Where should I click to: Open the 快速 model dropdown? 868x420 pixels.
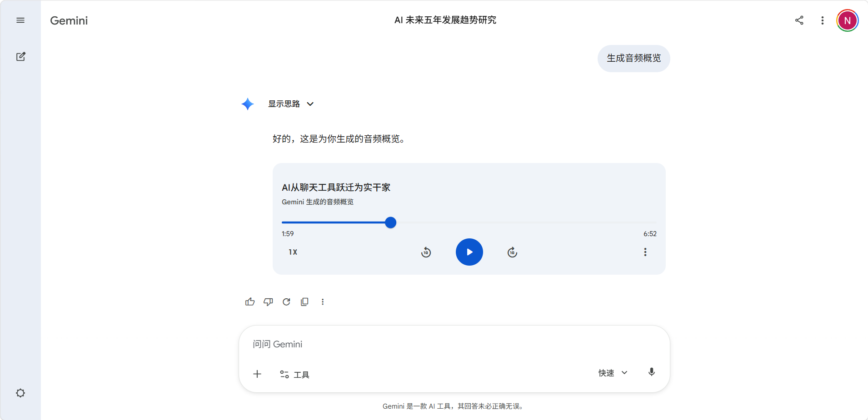pos(613,373)
